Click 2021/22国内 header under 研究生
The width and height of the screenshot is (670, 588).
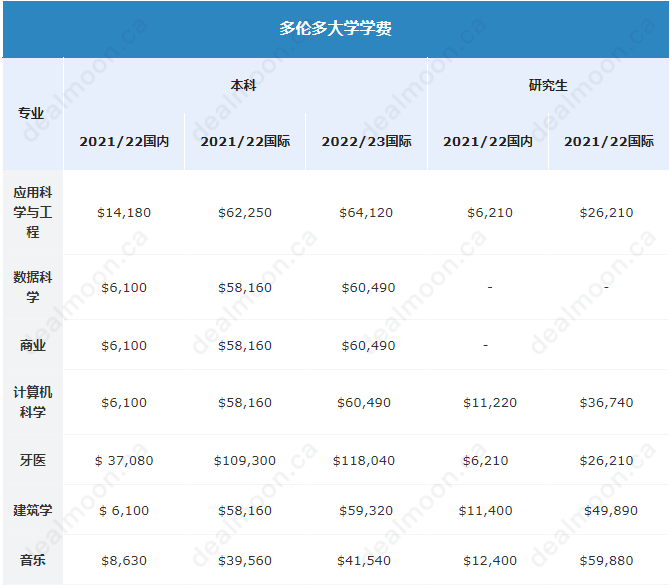click(x=488, y=141)
